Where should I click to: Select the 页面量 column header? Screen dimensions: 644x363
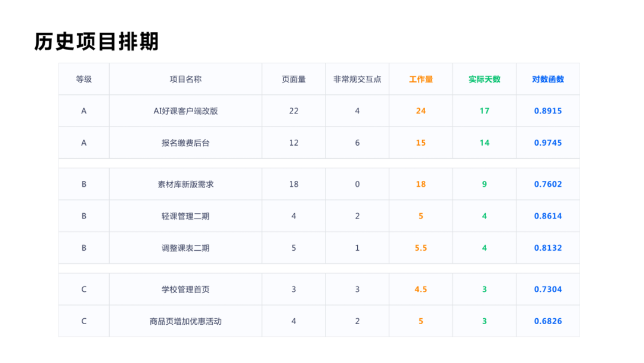pos(293,79)
